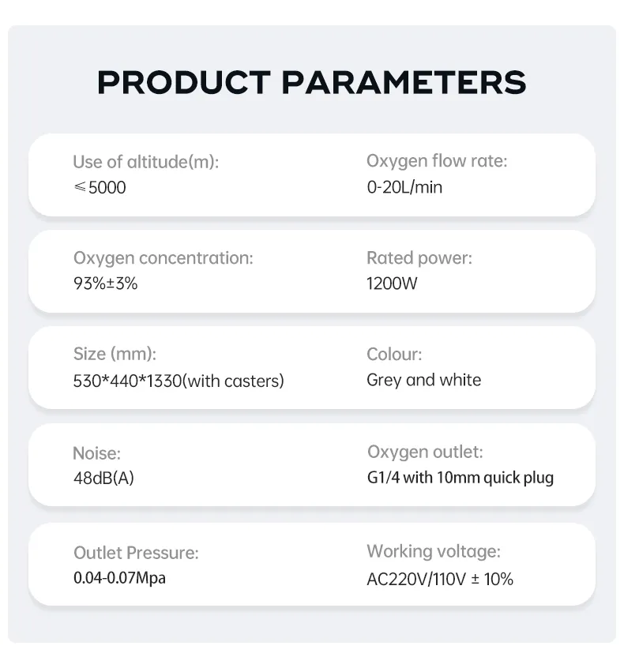
Task: Click the PRODUCT PARAMETERS heading
Action: 312,83
